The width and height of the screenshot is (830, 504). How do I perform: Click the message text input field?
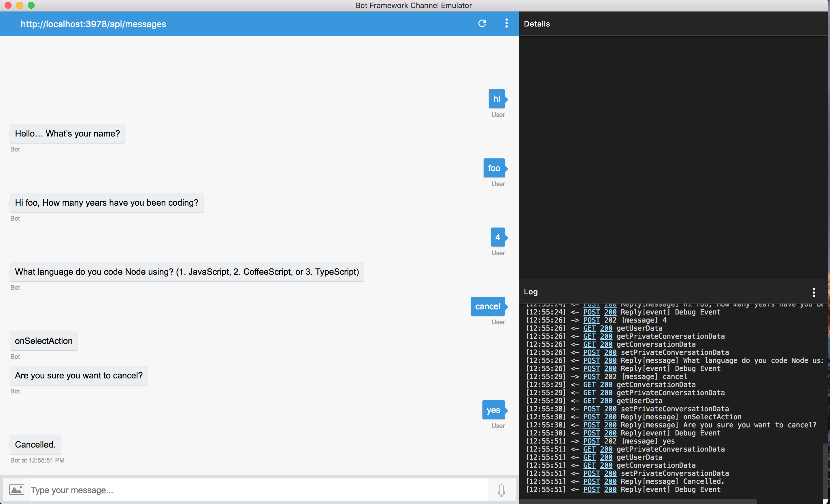pos(256,490)
